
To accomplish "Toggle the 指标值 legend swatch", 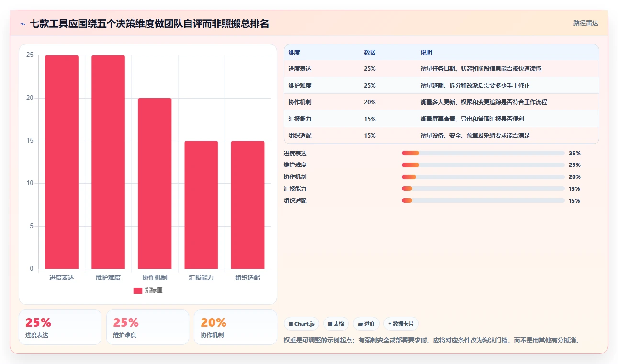I will (x=137, y=290).
